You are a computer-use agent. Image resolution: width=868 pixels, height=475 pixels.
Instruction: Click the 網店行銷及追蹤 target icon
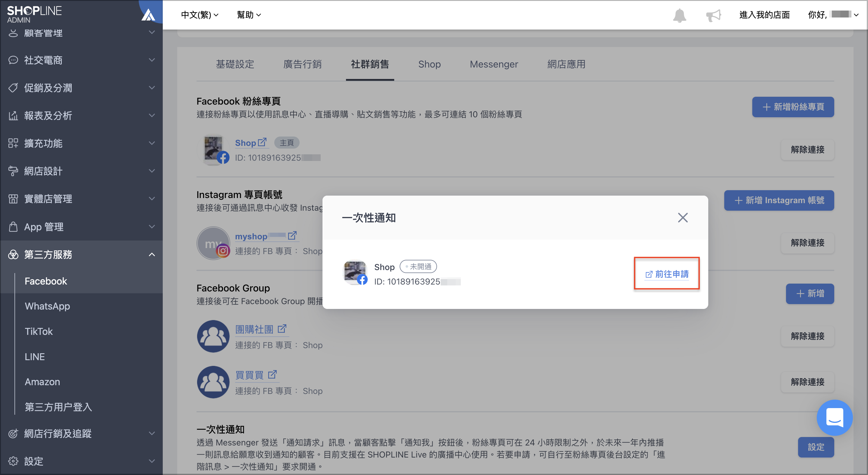coord(13,433)
